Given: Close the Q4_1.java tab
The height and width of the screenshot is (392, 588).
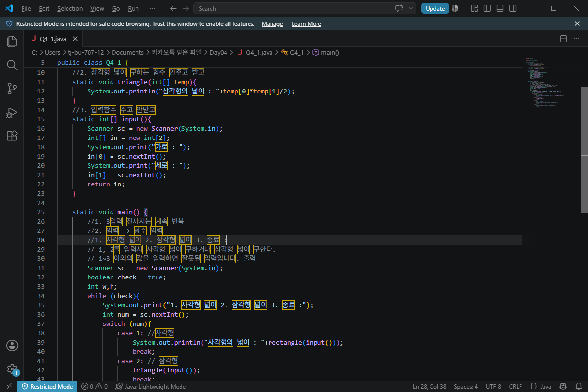Looking at the screenshot, I should click(75, 39).
